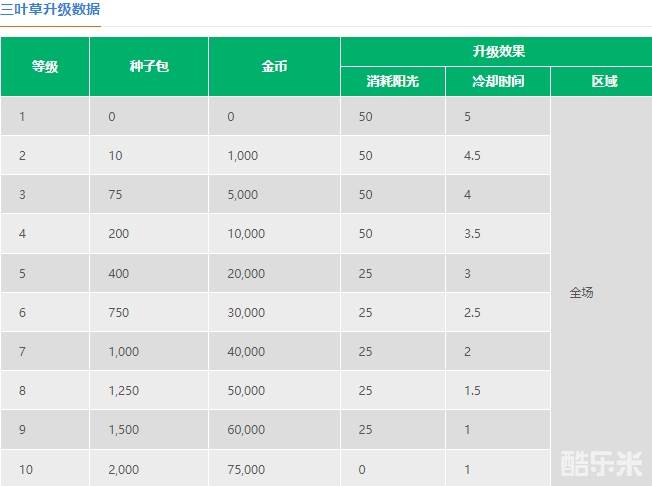The width and height of the screenshot is (652, 486).
Task: Click the level 10 cell in 等级 column
Action: (x=26, y=469)
